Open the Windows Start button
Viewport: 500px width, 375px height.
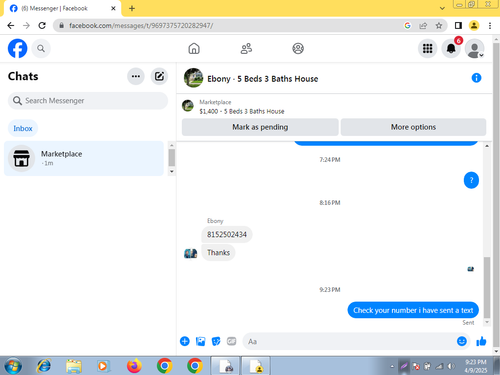click(x=13, y=366)
